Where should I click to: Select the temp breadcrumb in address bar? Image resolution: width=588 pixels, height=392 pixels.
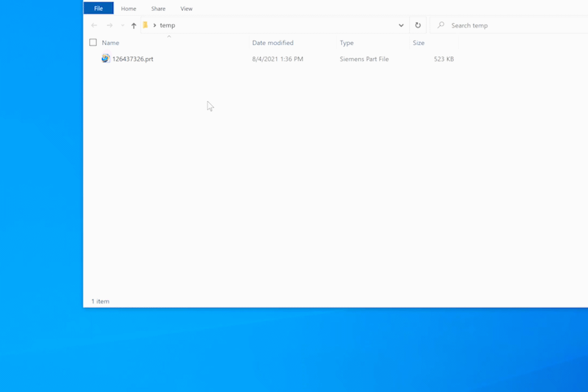pos(167,25)
